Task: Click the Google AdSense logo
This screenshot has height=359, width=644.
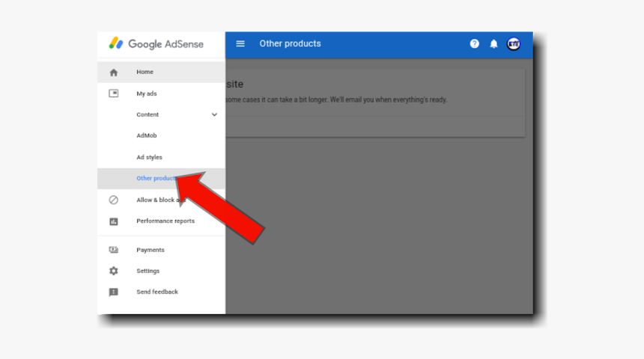Action: pyautogui.click(x=157, y=43)
